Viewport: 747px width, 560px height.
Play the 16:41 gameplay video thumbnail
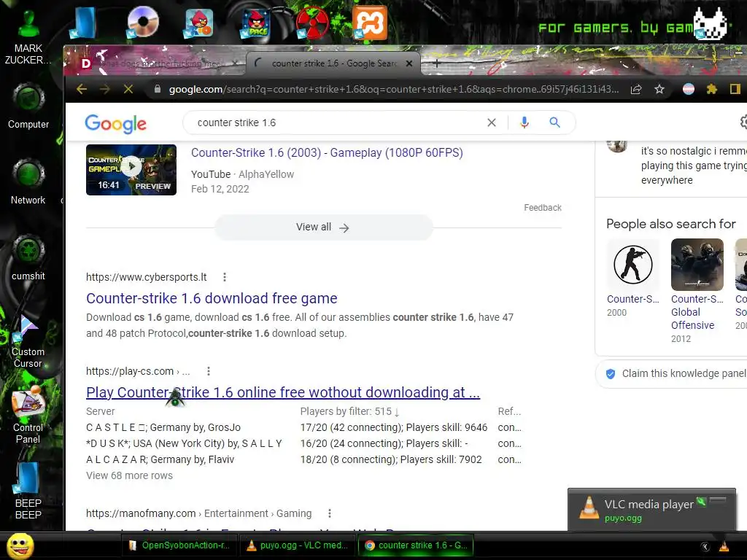pyautogui.click(x=131, y=169)
